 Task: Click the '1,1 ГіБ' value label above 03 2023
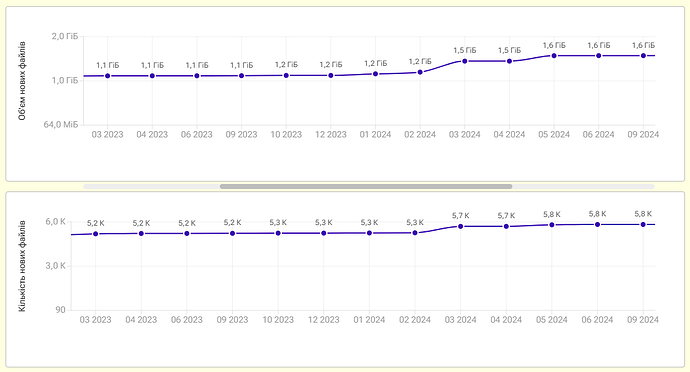pos(107,65)
